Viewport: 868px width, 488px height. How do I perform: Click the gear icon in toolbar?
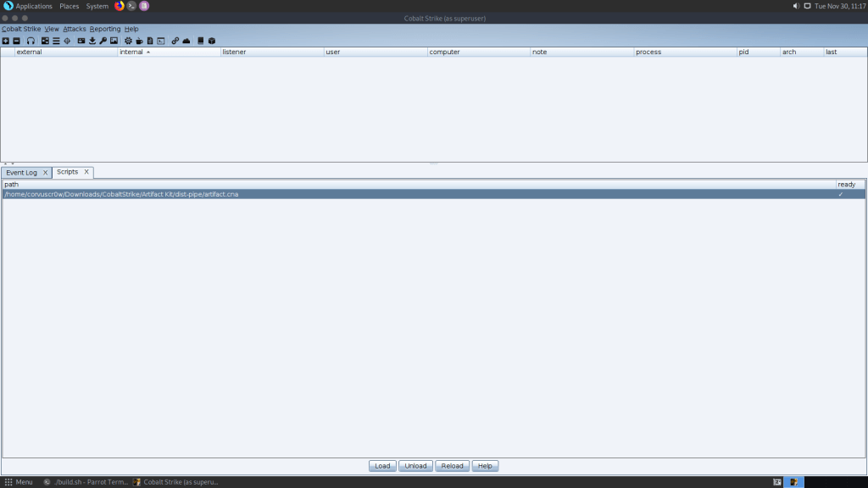(x=128, y=41)
